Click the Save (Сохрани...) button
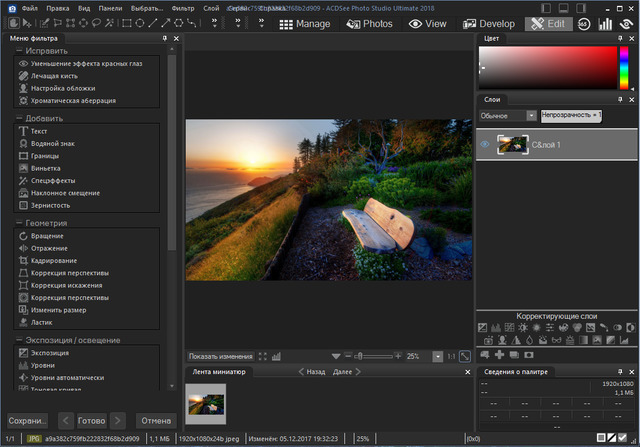The width and height of the screenshot is (640, 447). tap(27, 420)
